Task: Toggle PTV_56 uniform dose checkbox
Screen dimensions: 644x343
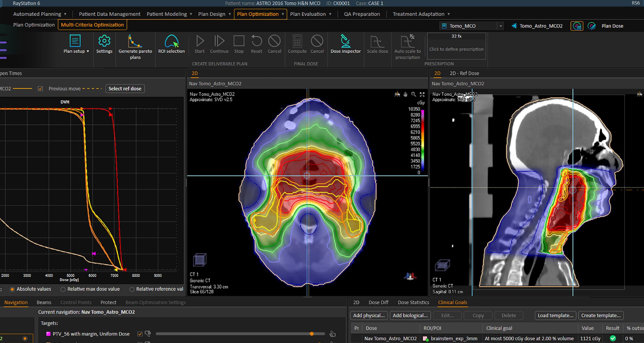Action: tap(140, 334)
